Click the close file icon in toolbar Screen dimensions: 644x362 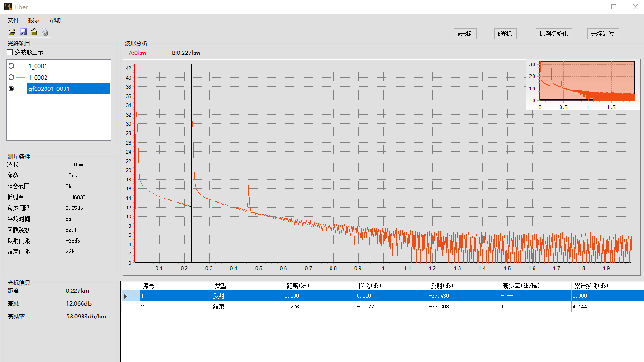[34, 32]
